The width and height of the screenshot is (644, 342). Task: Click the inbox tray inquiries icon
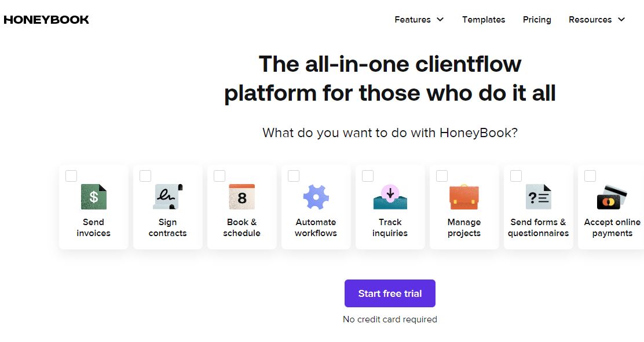[x=390, y=197]
